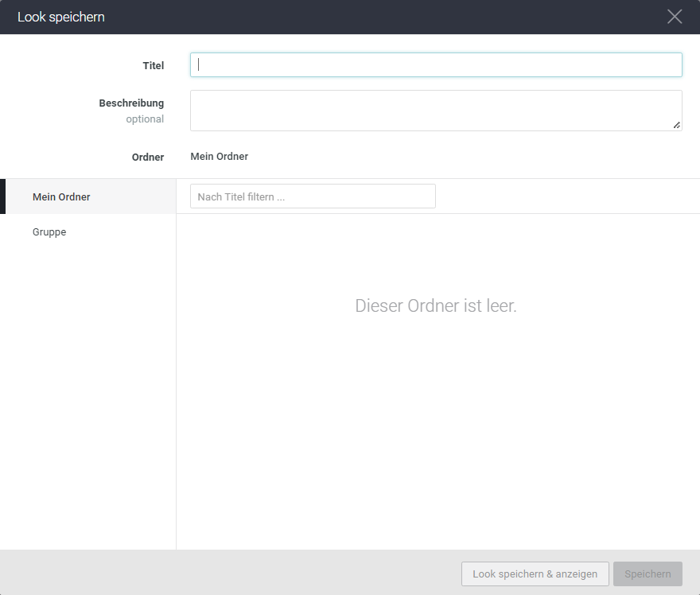Click the Look speichern dialog title
This screenshot has height=595, width=700.
click(61, 17)
